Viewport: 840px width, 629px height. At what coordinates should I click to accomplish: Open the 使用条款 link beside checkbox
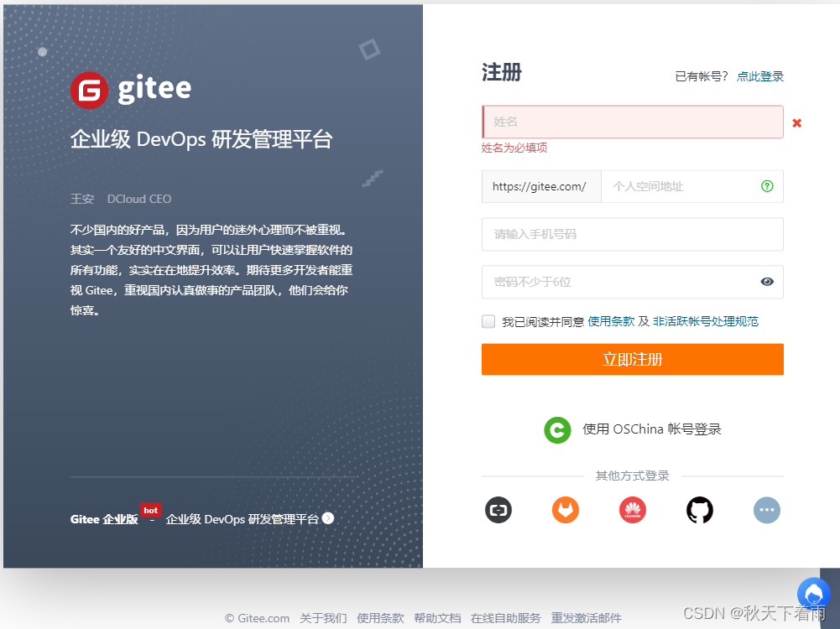point(611,321)
